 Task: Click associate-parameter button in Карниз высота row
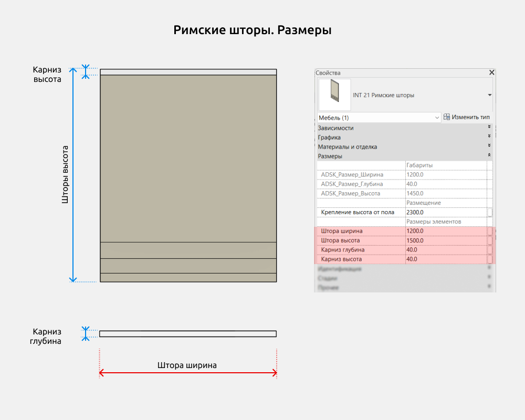(489, 259)
